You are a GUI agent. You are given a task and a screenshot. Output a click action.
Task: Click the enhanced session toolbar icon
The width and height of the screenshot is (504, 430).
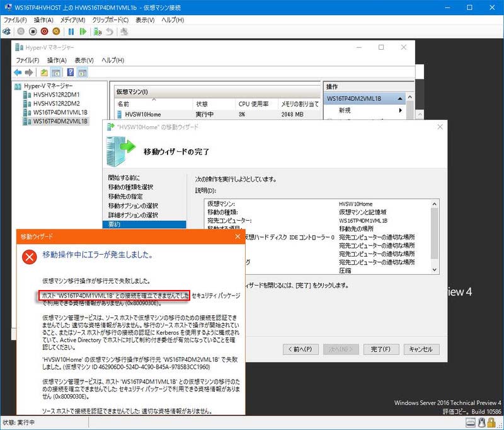(x=124, y=32)
